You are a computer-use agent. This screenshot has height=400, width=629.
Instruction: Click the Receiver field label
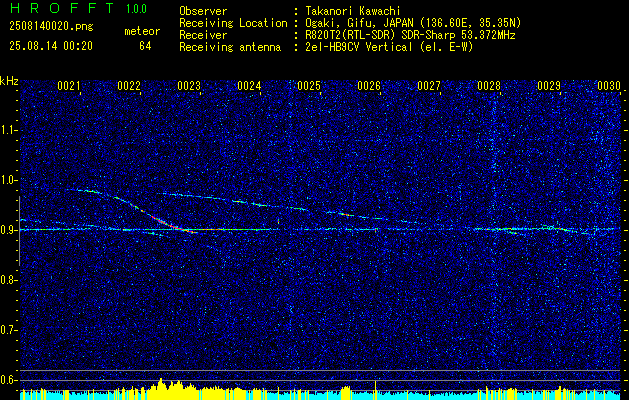(x=203, y=35)
